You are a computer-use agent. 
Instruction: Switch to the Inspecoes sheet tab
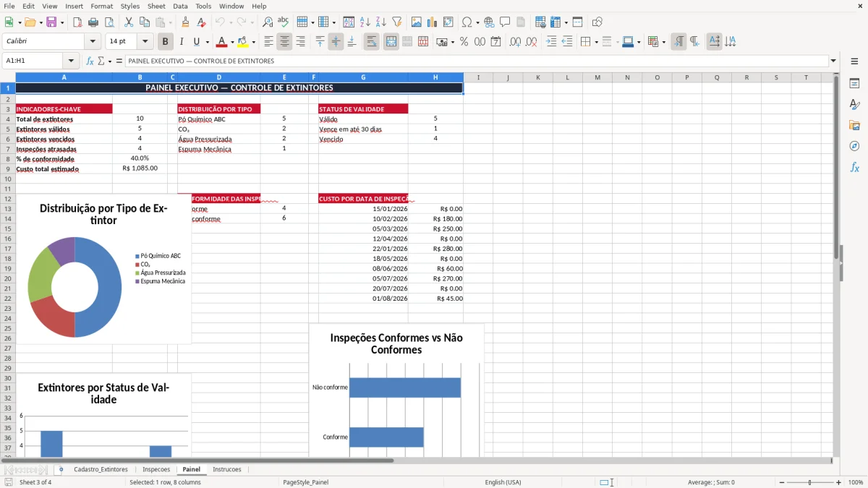pyautogui.click(x=156, y=469)
